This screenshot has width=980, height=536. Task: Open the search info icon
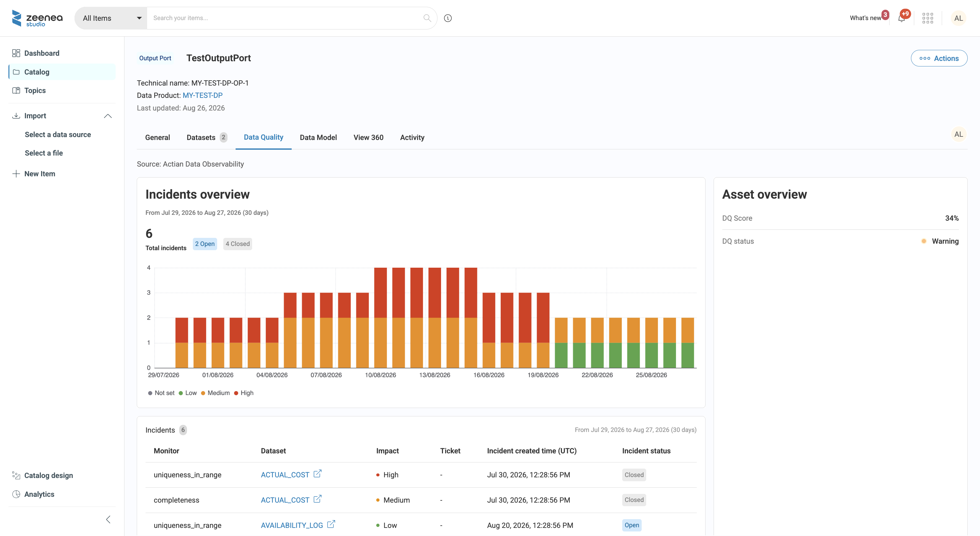[448, 18]
